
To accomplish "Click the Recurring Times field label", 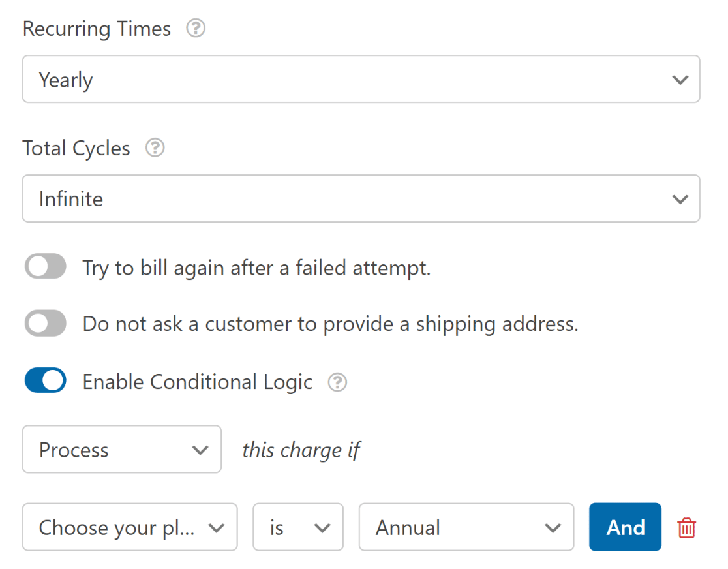I will click(97, 29).
